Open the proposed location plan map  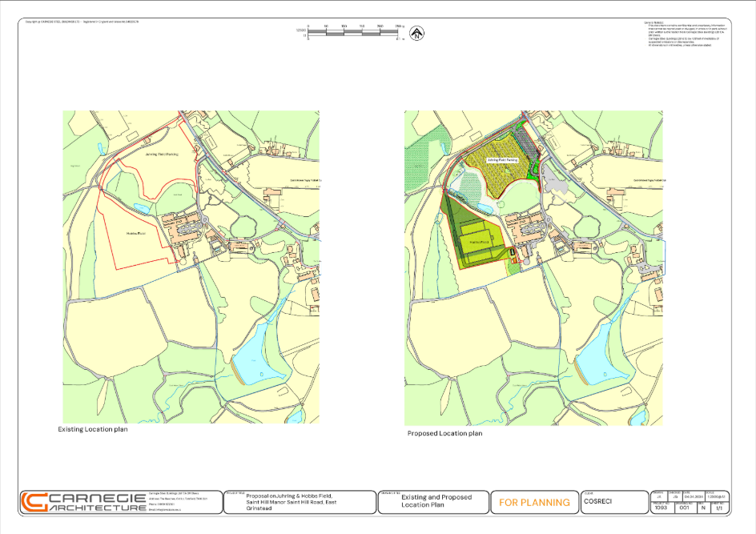(x=533, y=268)
